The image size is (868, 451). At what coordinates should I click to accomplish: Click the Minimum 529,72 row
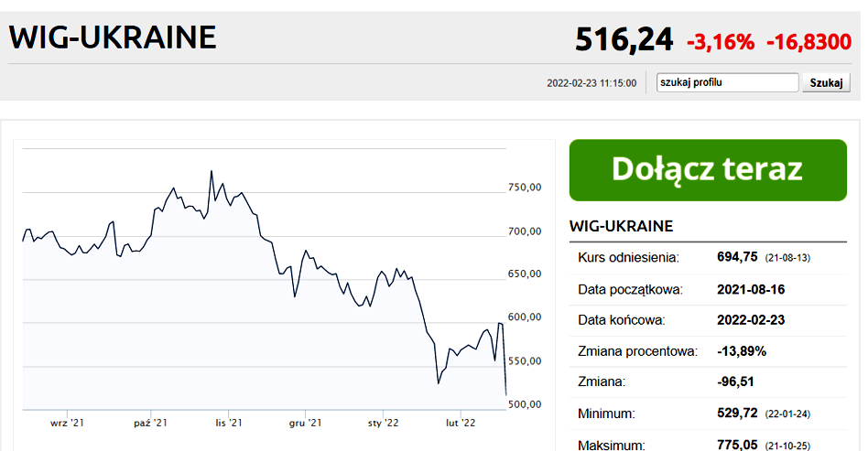click(x=708, y=413)
